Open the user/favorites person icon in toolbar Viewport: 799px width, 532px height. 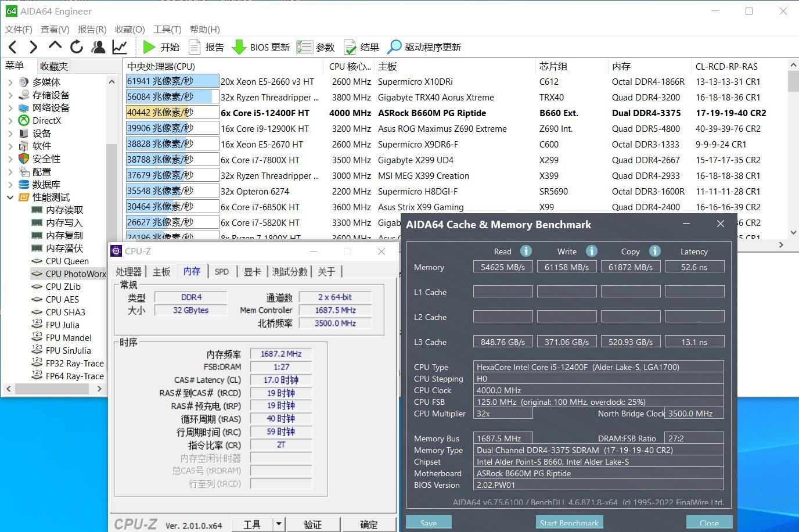pos(99,47)
